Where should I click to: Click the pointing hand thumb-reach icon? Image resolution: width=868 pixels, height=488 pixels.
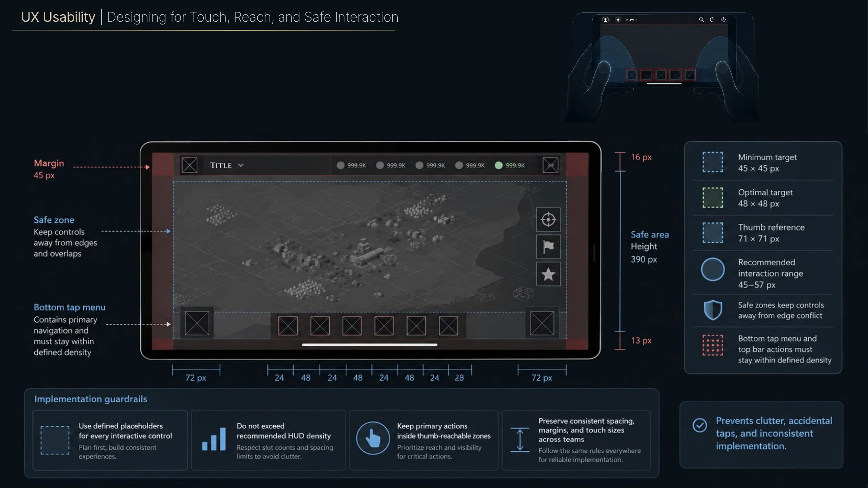pyautogui.click(x=373, y=438)
